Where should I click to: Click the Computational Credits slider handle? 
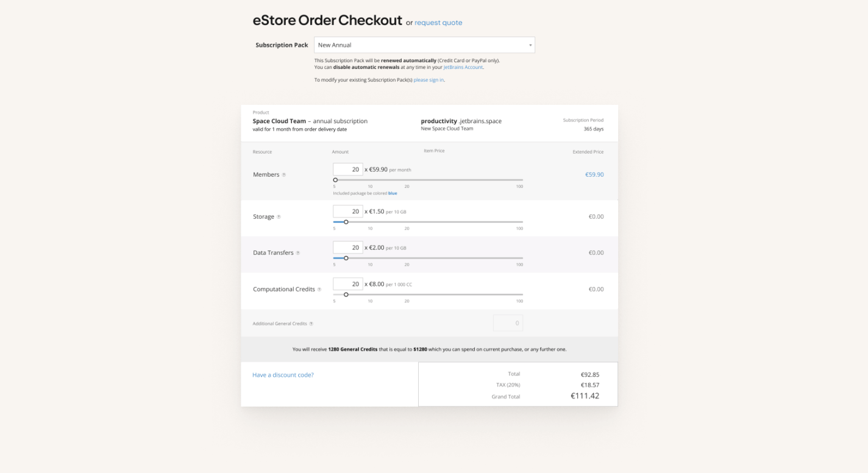(x=346, y=294)
